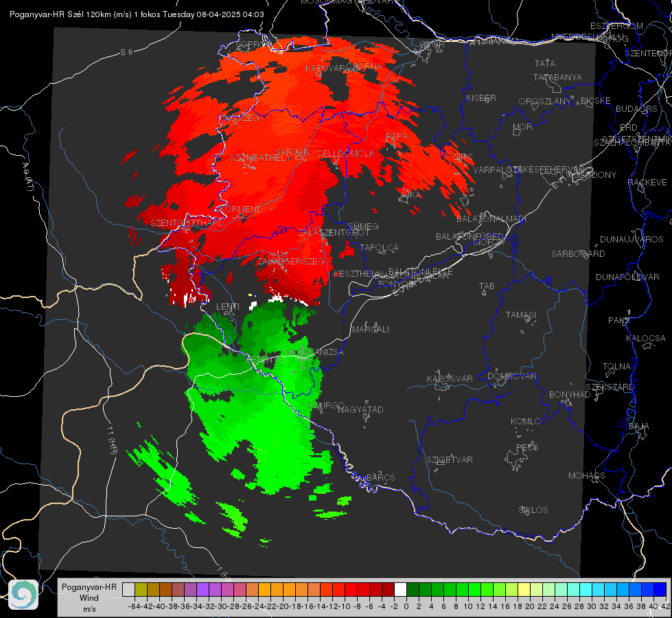Screen dimensions: 672x618
Task: Click the DOMBOVAR town label
Action: click(511, 376)
